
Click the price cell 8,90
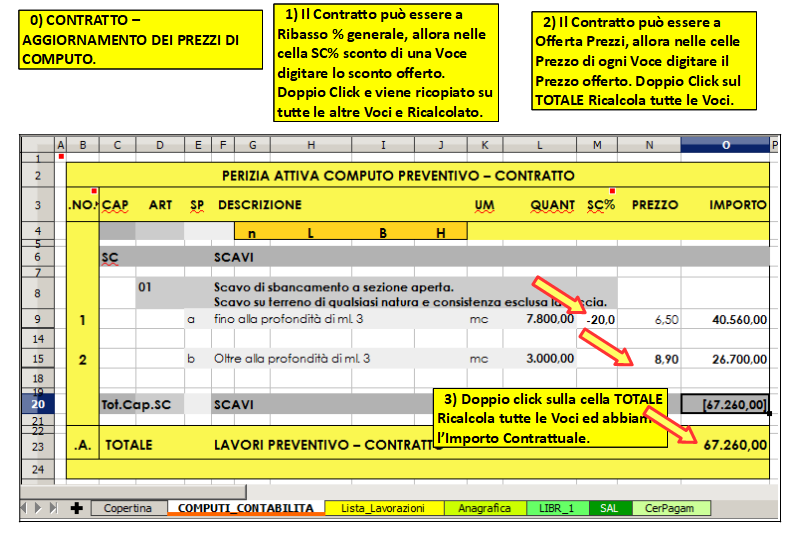pyautogui.click(x=649, y=359)
